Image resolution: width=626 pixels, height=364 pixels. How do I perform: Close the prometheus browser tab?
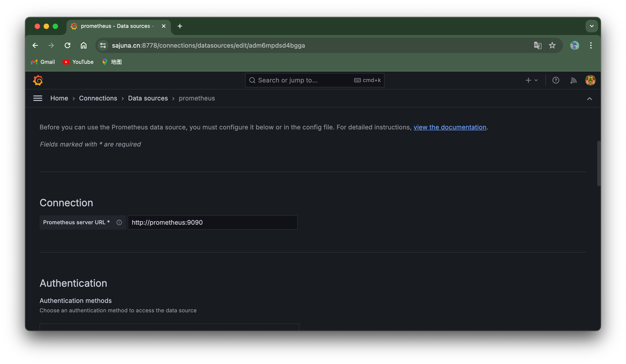163,26
